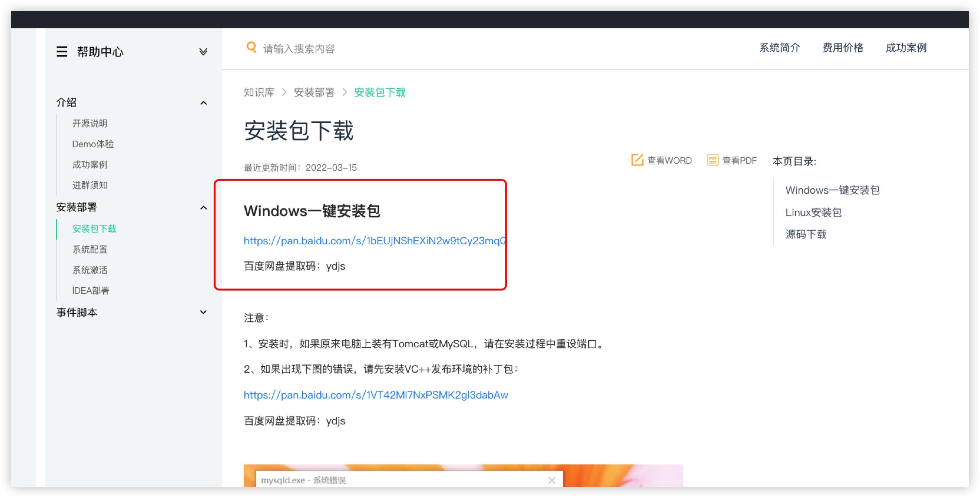Open 系统简介 in the top navigation
Screen dimensions: 980x498
point(779,48)
